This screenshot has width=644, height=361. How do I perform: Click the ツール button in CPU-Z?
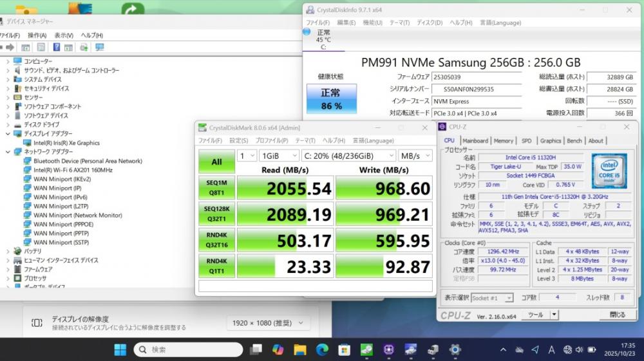coord(536,315)
